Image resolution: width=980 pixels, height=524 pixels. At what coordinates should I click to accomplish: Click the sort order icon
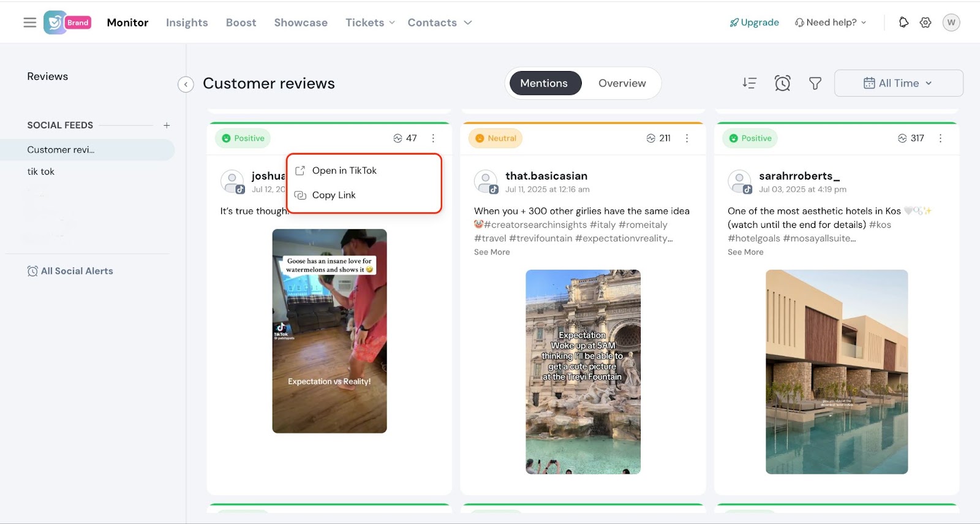click(x=749, y=83)
